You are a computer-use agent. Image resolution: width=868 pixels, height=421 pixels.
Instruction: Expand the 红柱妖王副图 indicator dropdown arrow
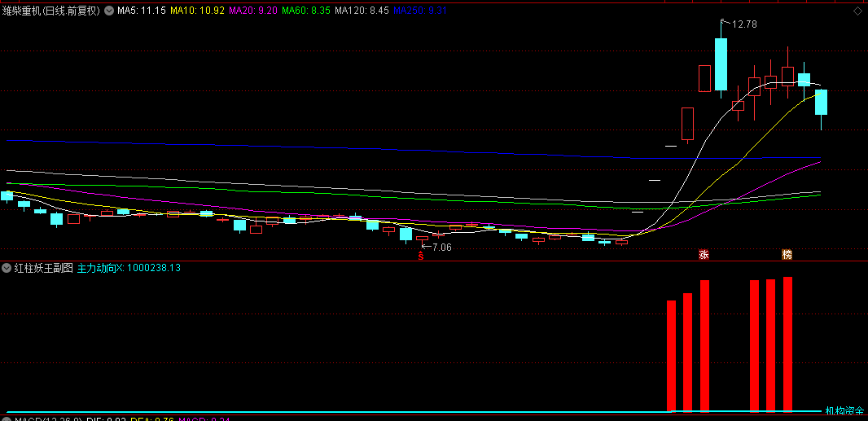6,268
